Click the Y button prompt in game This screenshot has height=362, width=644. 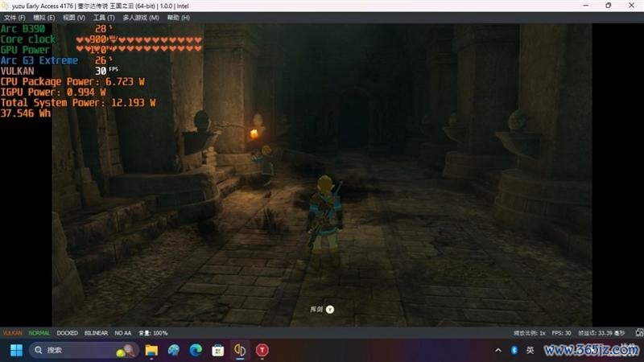330,309
